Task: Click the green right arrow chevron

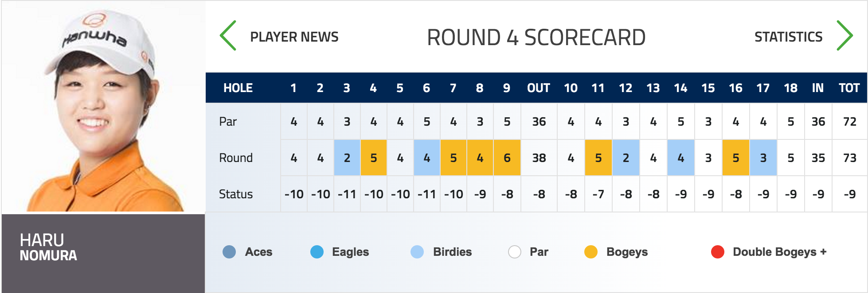Action: tap(845, 36)
